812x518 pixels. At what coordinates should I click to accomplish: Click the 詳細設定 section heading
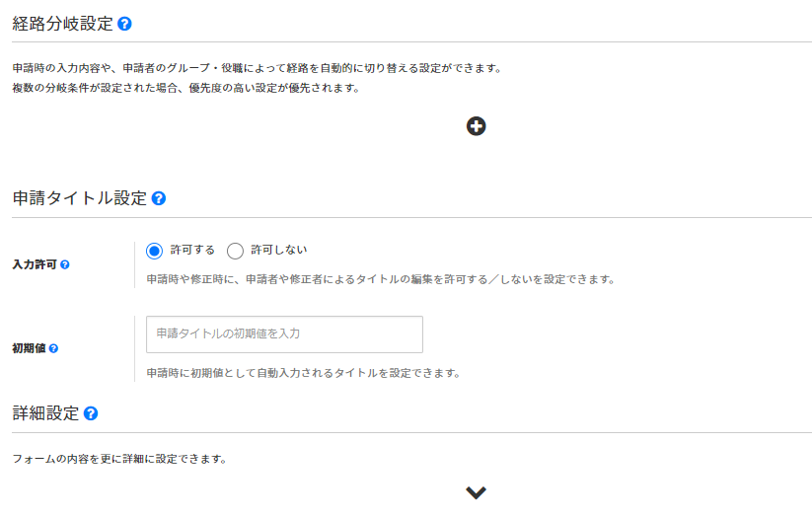(45, 413)
